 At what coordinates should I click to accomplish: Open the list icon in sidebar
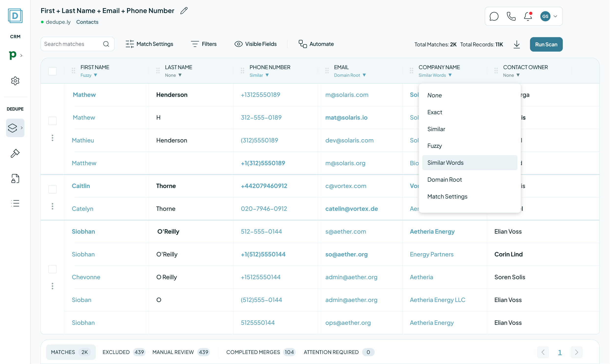15,203
